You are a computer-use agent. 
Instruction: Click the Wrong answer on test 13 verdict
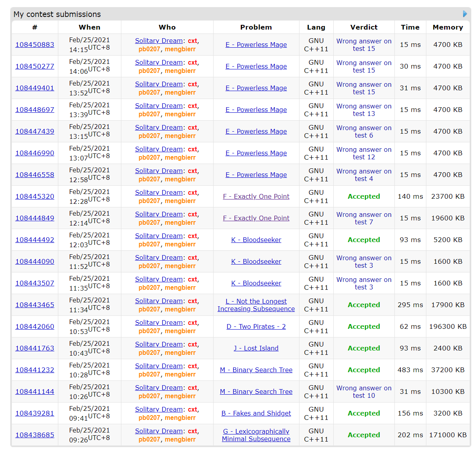364,110
